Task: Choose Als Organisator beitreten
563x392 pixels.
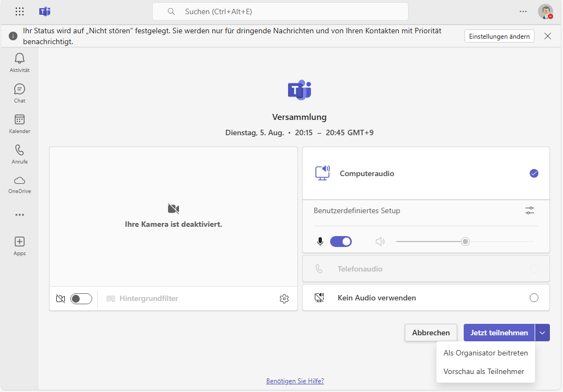Action: [x=486, y=353]
